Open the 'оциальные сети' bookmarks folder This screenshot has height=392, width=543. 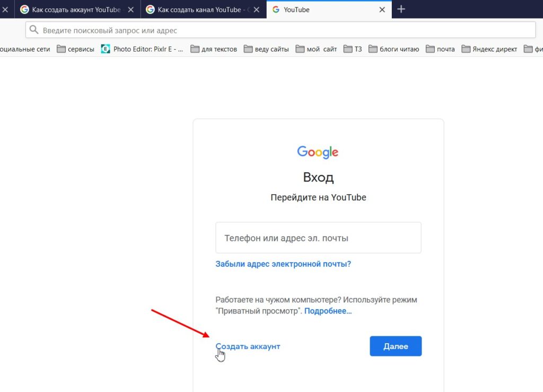pyautogui.click(x=25, y=49)
